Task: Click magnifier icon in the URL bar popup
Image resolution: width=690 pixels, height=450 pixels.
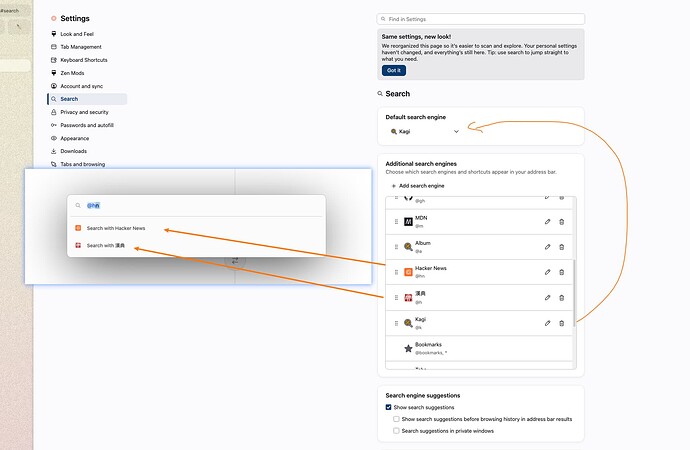Action: click(x=78, y=205)
